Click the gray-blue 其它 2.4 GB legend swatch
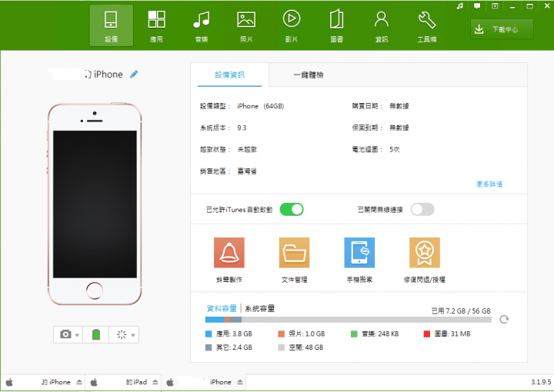The image size is (554, 392). coord(209,347)
